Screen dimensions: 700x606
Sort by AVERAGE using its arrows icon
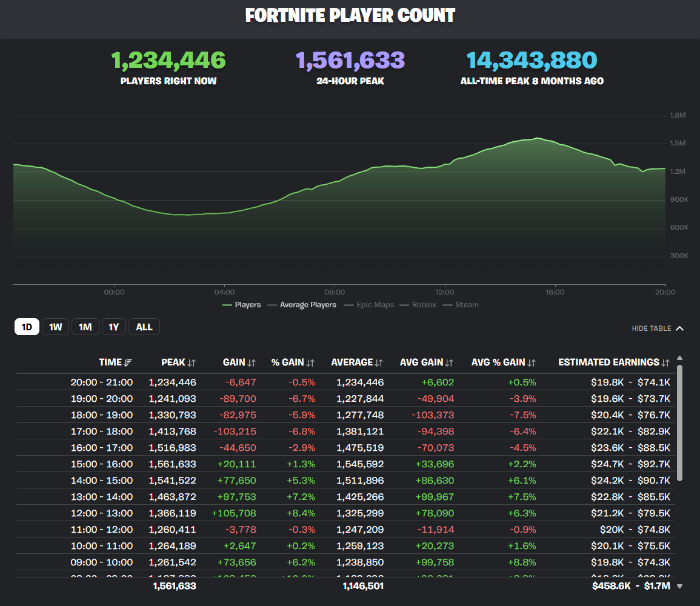tap(379, 363)
